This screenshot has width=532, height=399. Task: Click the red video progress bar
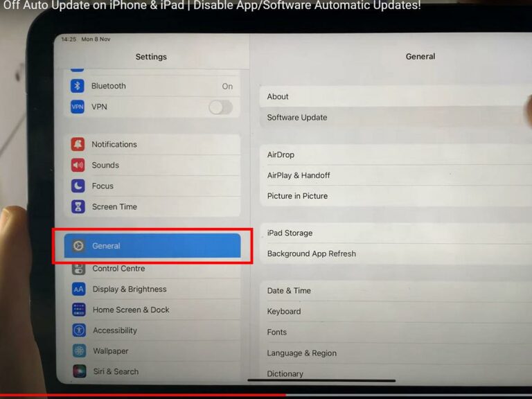point(143,396)
